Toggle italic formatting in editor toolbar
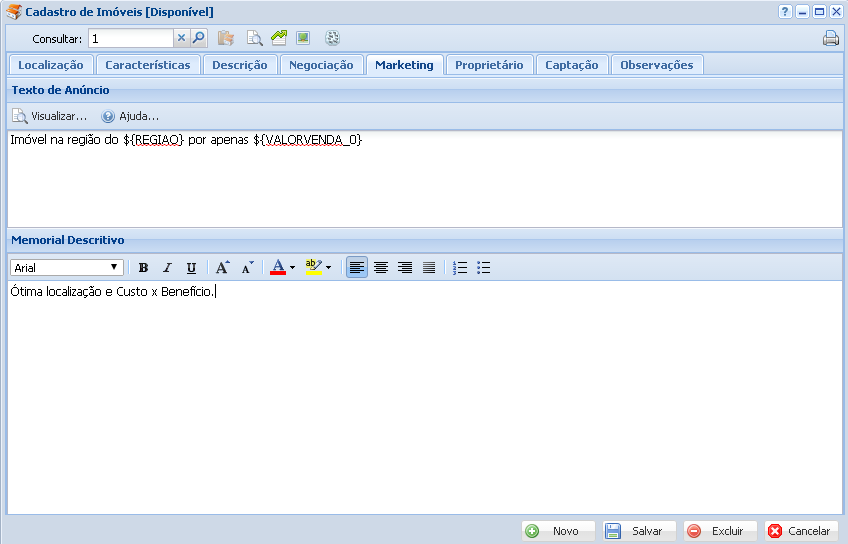The image size is (848, 544). coord(167,268)
